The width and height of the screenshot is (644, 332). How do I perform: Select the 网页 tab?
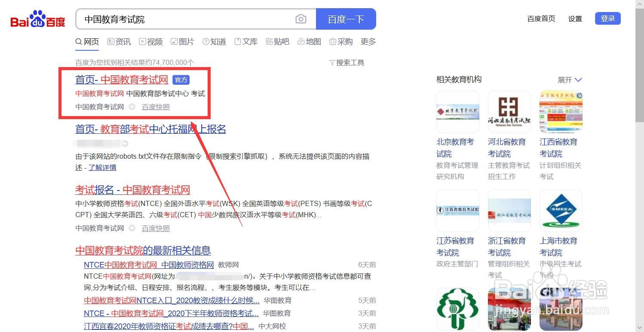87,42
